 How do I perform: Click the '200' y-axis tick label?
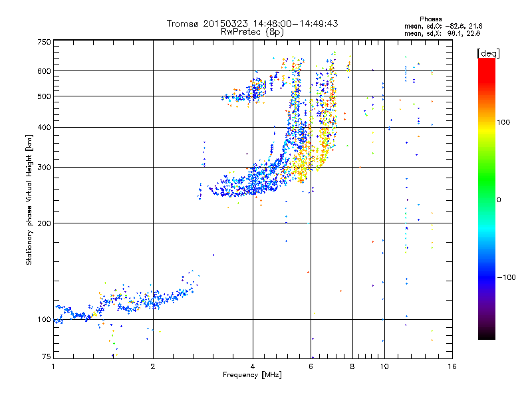pos(44,223)
